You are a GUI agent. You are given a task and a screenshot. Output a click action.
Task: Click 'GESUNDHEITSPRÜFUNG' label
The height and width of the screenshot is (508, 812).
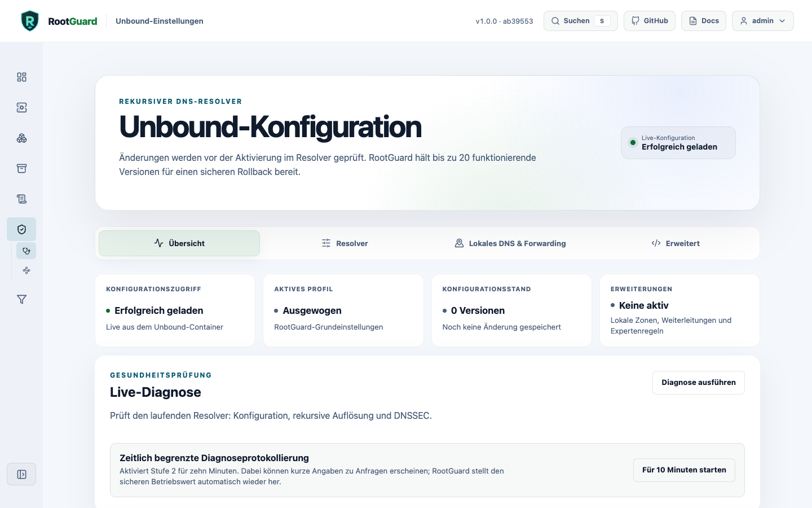pyautogui.click(x=161, y=375)
